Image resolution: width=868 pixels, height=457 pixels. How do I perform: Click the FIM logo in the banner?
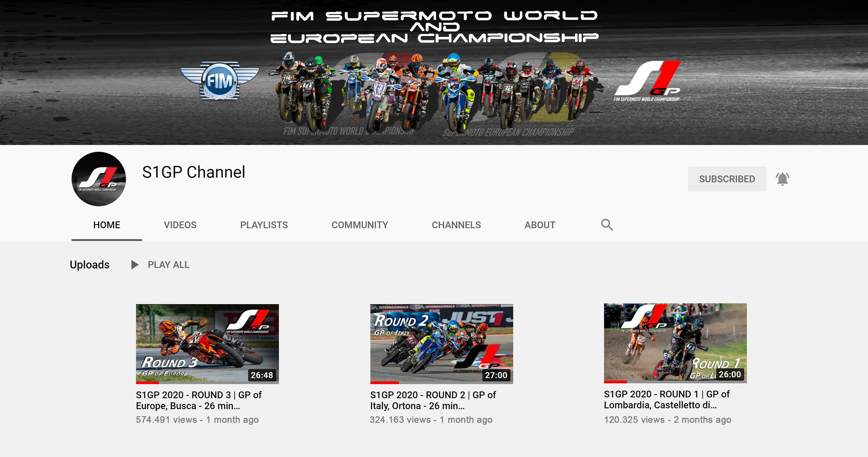click(219, 81)
